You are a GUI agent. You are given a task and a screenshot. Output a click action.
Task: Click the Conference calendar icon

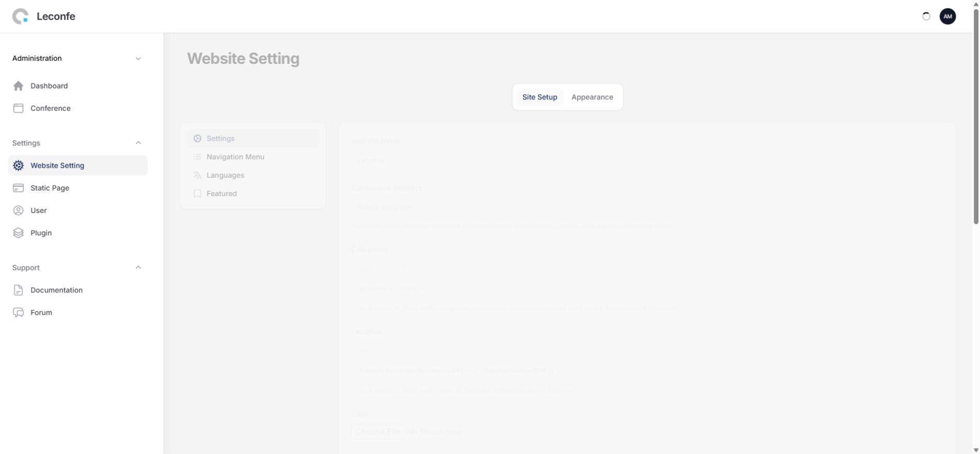pos(19,108)
